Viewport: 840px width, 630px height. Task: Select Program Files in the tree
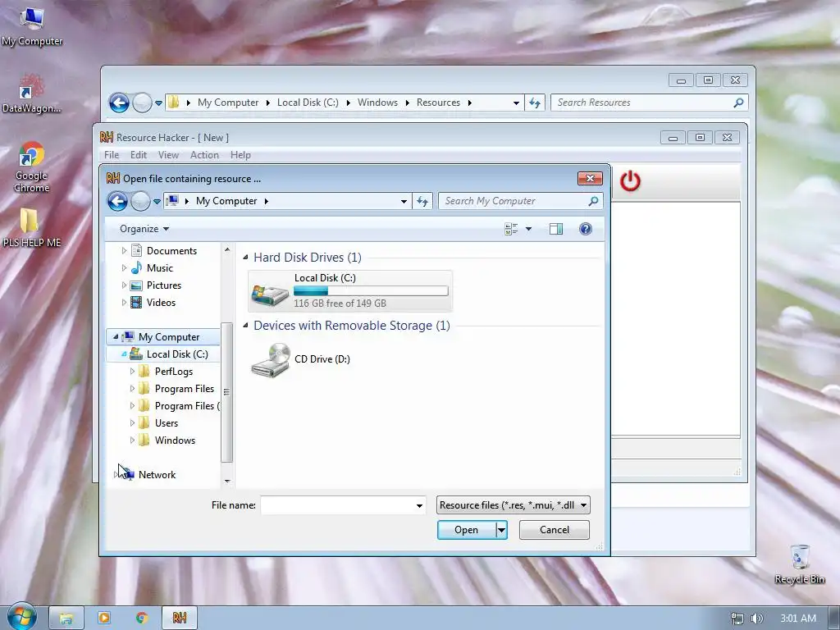[185, 388]
